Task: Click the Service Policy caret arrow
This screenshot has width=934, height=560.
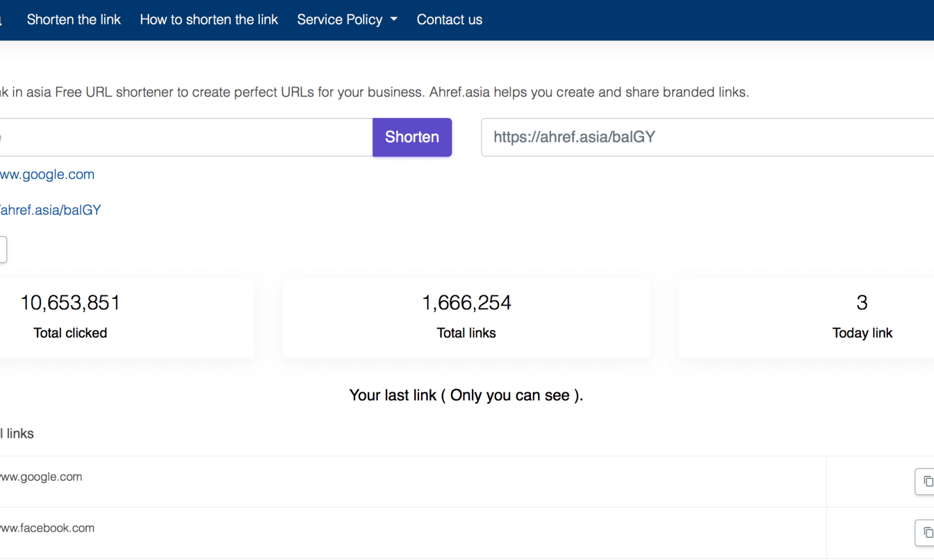Action: [394, 19]
